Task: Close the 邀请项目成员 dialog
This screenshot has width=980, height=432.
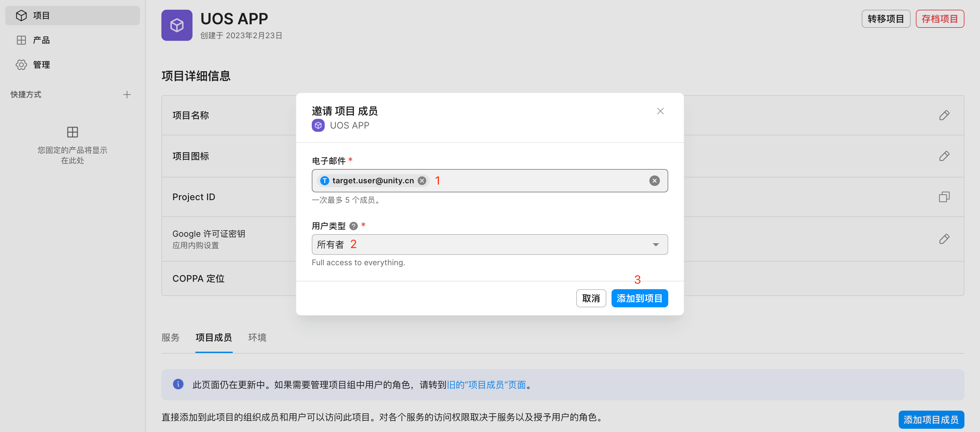Action: click(660, 111)
